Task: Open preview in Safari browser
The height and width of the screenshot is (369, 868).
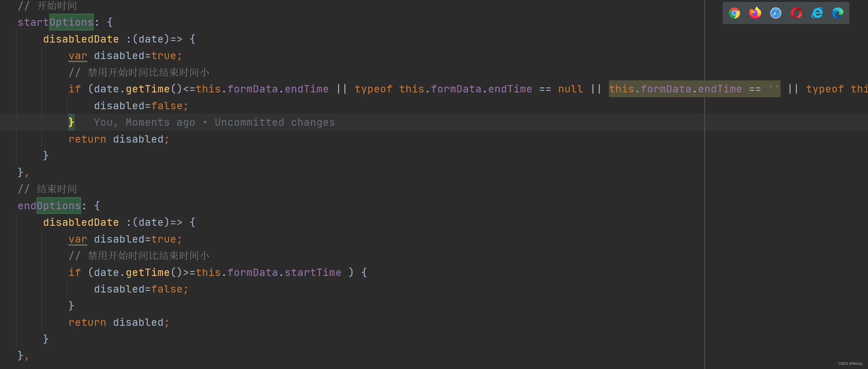Action: (x=776, y=13)
